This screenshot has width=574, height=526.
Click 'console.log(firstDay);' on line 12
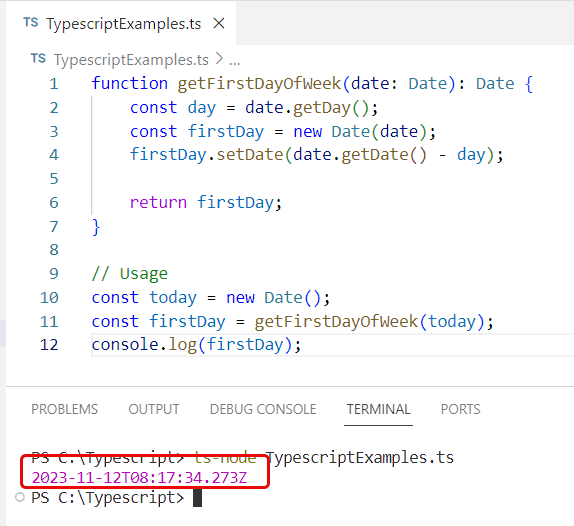tap(196, 345)
